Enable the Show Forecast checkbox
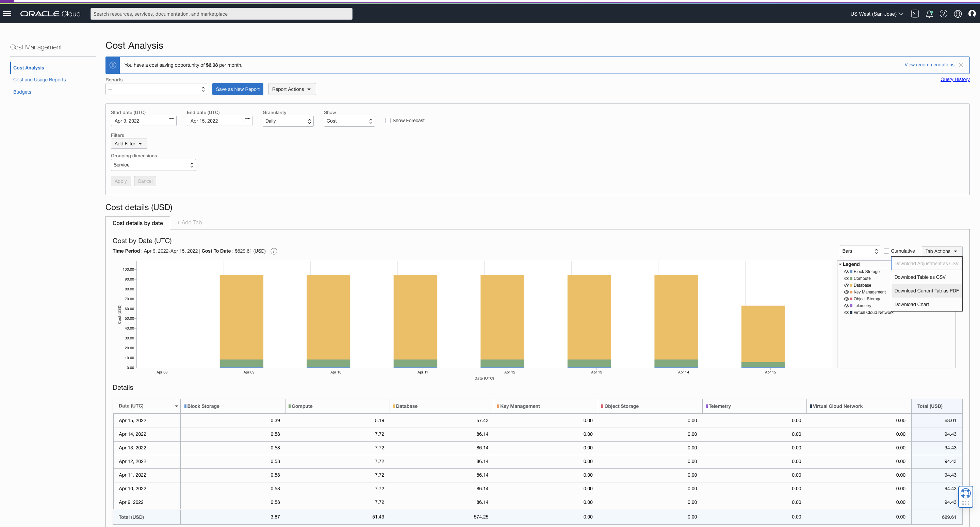The height and width of the screenshot is (527, 980). (x=388, y=120)
